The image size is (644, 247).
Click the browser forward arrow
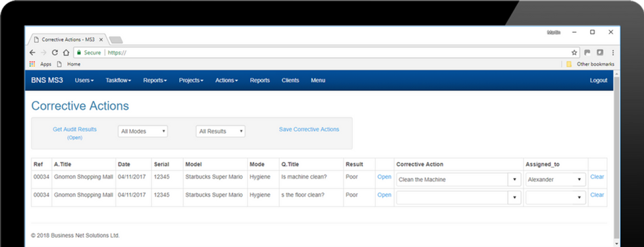pyautogui.click(x=43, y=53)
